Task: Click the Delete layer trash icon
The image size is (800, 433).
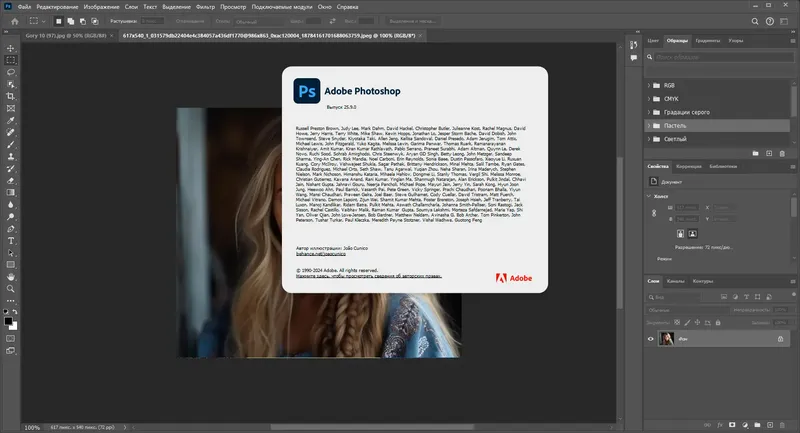Action: (782, 425)
